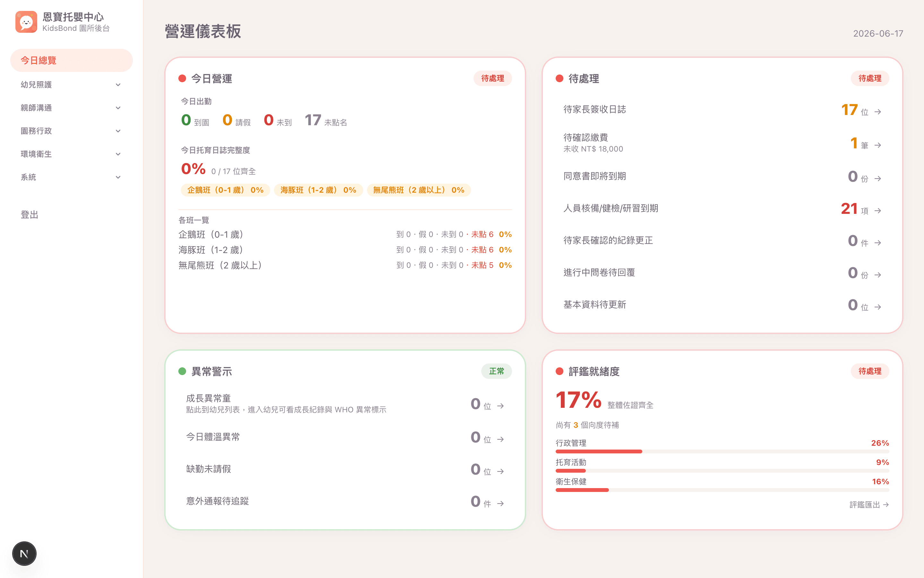924x578 pixels.
Task: Click 尚有 3 個向度待補 text
Action: tap(587, 425)
